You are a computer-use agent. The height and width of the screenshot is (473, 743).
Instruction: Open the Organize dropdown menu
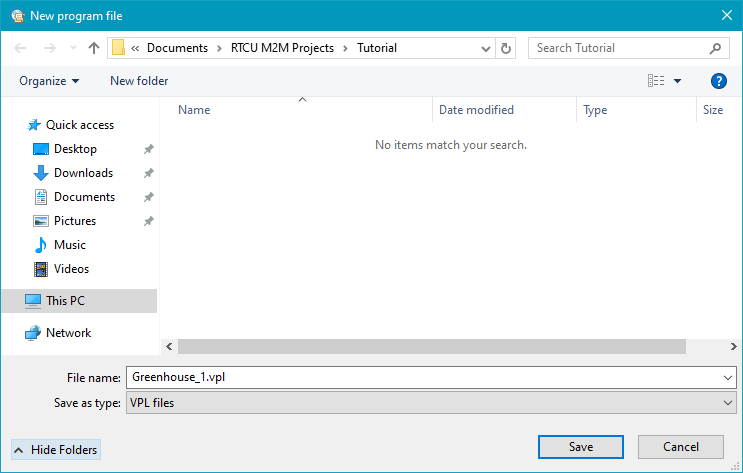coord(49,81)
